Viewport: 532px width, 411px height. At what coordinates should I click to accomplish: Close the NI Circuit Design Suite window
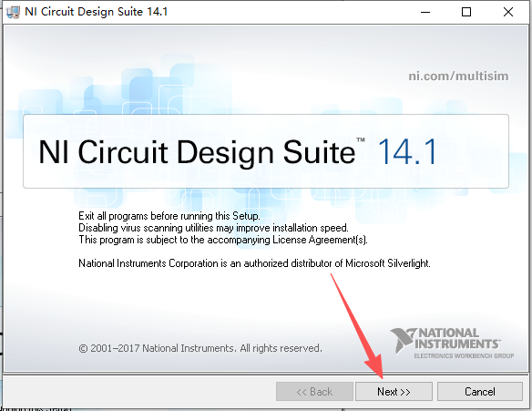coord(508,12)
